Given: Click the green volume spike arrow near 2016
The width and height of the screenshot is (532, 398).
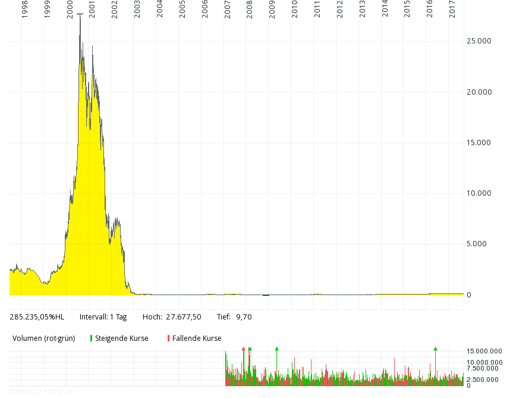Looking at the screenshot, I should (436, 349).
